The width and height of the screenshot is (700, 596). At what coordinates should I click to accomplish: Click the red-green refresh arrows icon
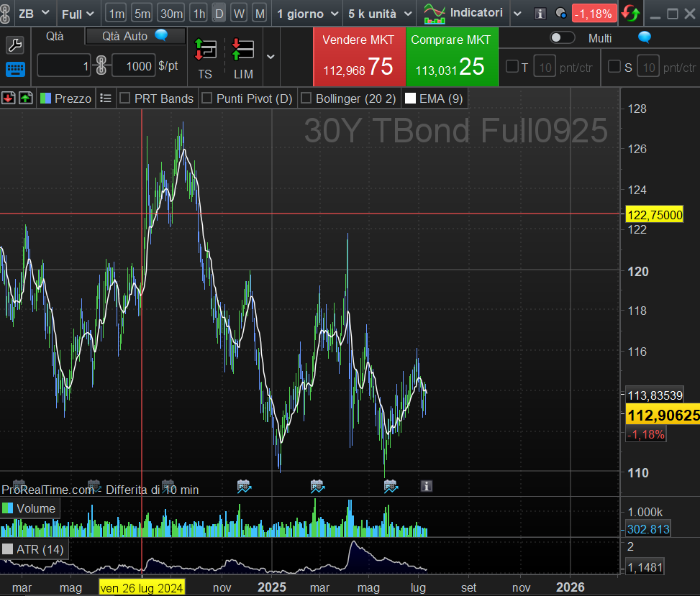coord(630,13)
